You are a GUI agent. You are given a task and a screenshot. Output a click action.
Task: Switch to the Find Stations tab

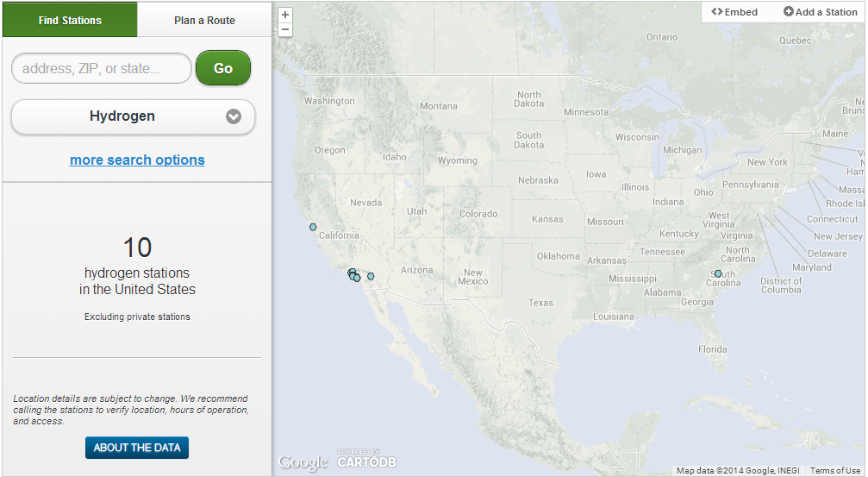click(70, 20)
